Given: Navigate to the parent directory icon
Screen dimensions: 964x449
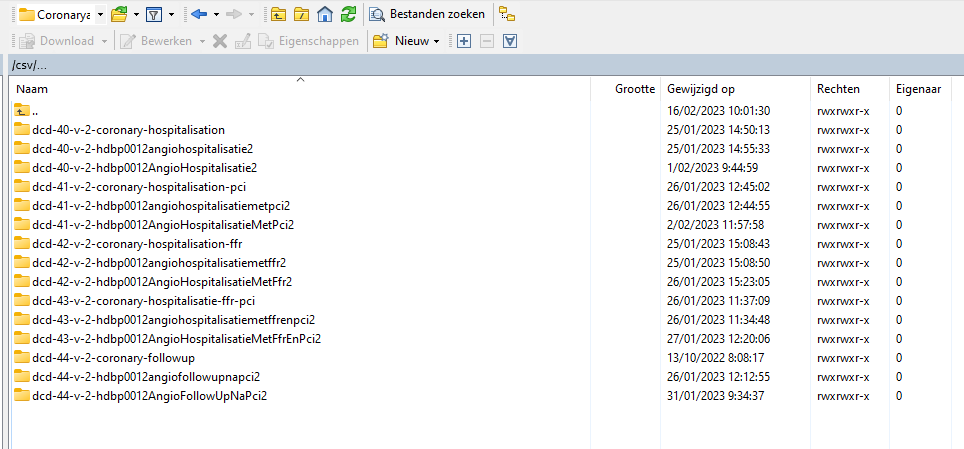Looking at the screenshot, I should [278, 14].
